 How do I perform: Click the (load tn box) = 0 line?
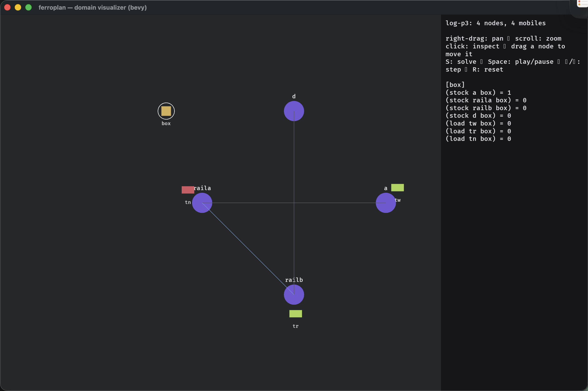478,139
